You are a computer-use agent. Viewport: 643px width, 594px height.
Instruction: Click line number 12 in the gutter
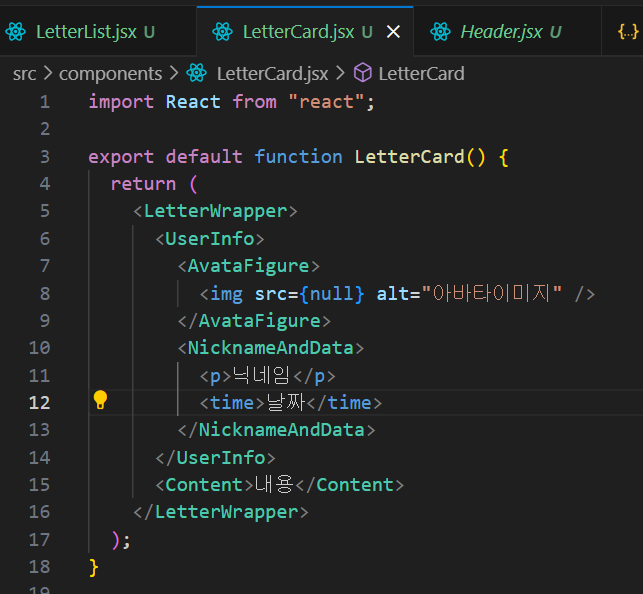tap(39, 403)
